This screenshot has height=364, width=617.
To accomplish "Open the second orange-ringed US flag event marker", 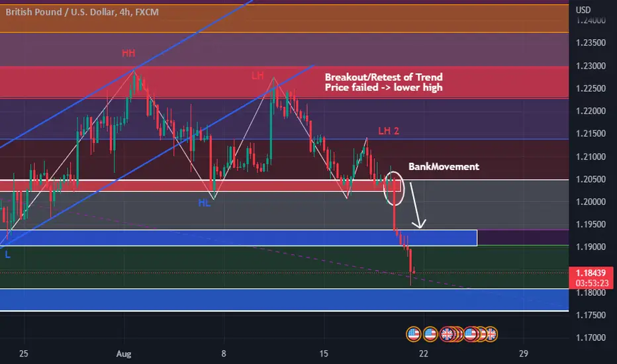I will 430,334.
